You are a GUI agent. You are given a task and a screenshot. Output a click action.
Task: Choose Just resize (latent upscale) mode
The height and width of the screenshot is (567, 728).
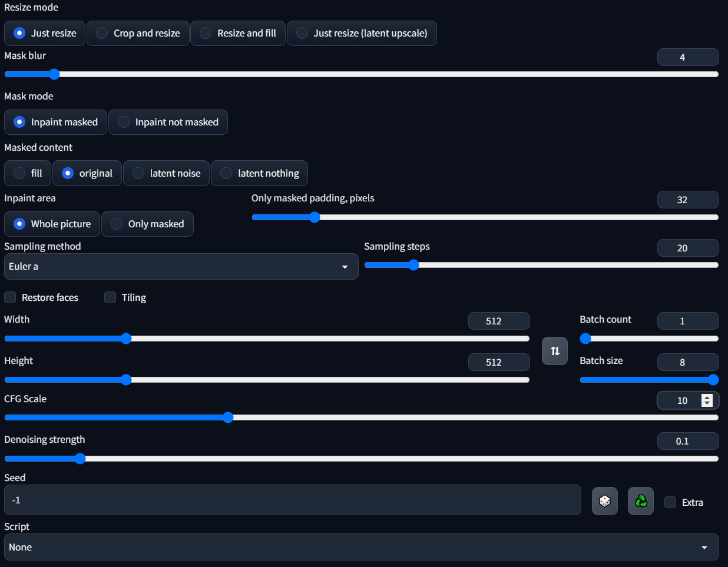coord(362,33)
